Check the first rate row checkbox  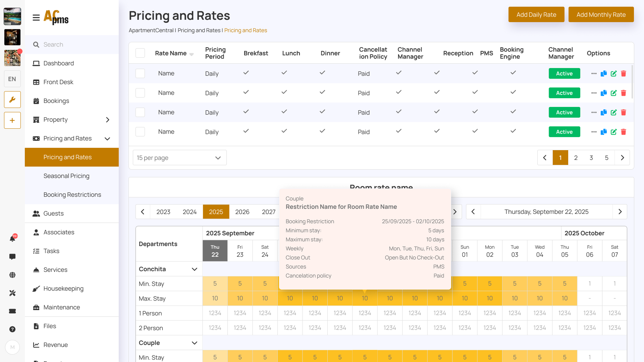(x=140, y=73)
